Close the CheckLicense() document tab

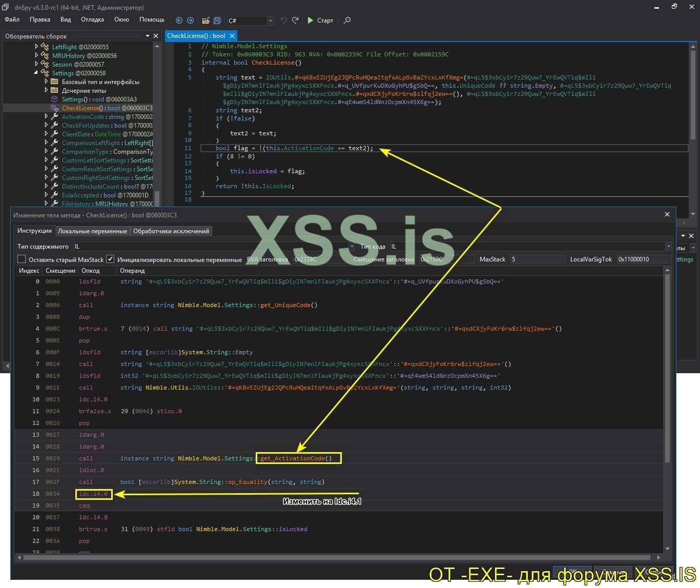[x=232, y=36]
